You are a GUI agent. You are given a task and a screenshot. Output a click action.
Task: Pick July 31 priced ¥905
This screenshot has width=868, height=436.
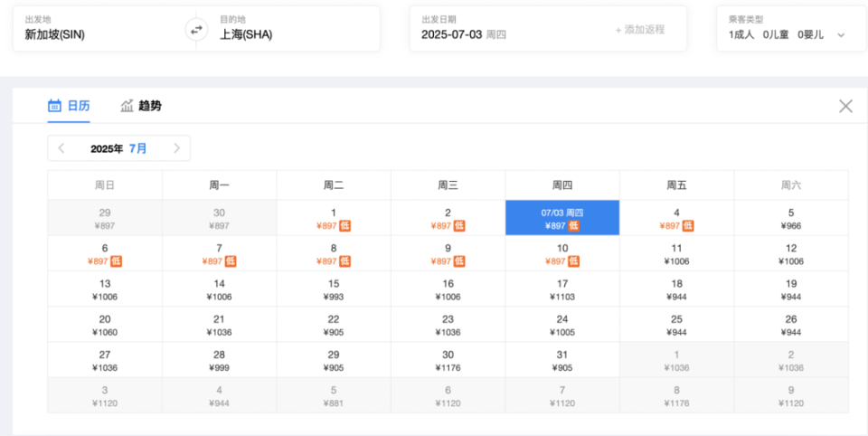point(562,359)
